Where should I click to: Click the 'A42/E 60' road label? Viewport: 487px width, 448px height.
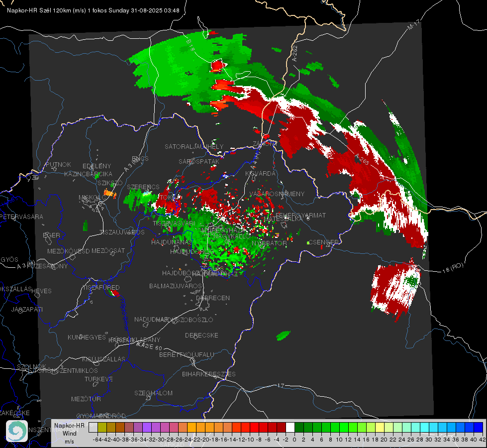click(x=149, y=345)
